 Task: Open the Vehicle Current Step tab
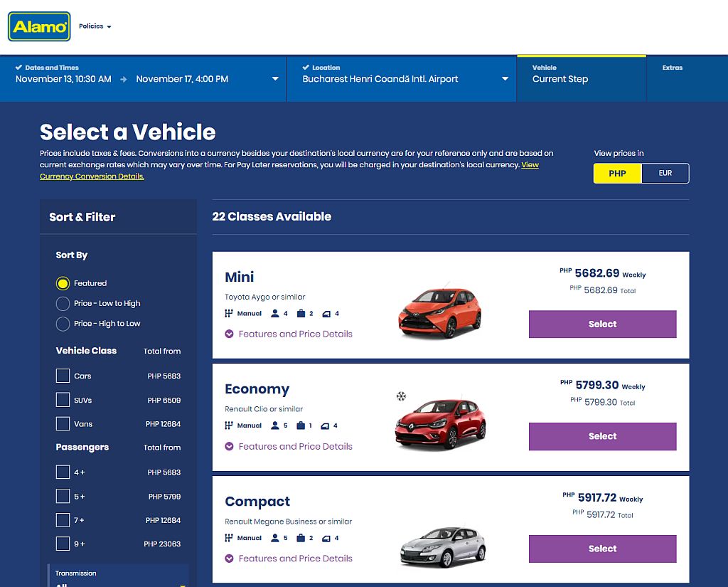(582, 78)
